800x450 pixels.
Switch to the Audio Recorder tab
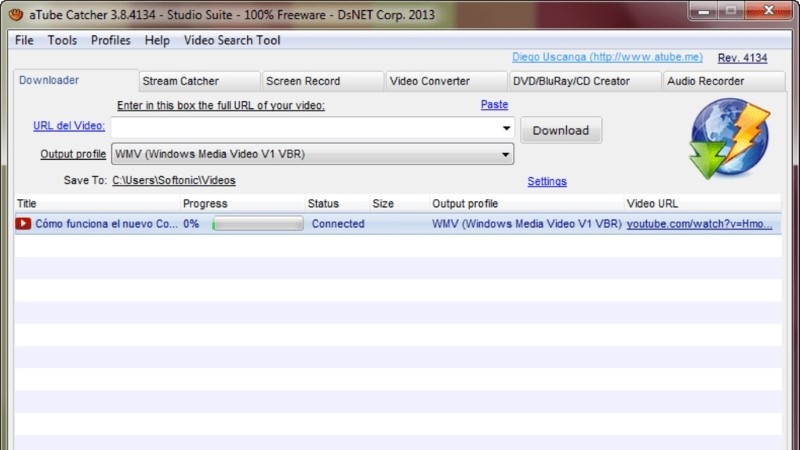[724, 81]
